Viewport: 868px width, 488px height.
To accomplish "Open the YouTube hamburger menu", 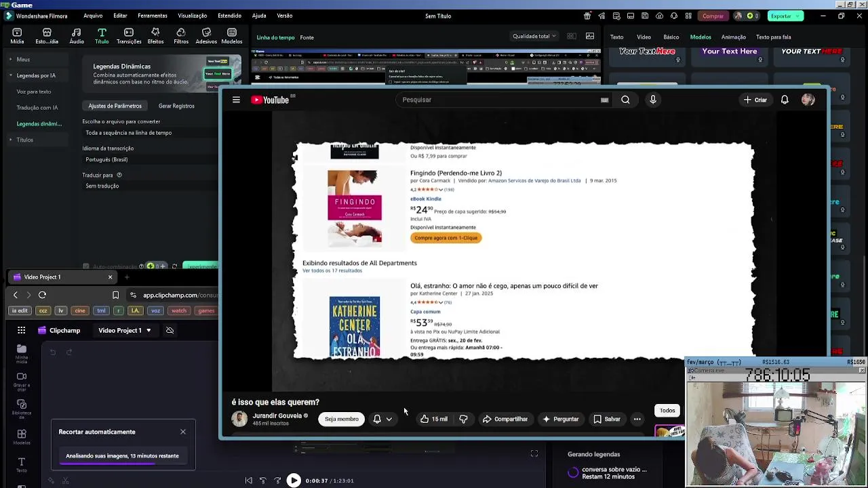I will [236, 100].
